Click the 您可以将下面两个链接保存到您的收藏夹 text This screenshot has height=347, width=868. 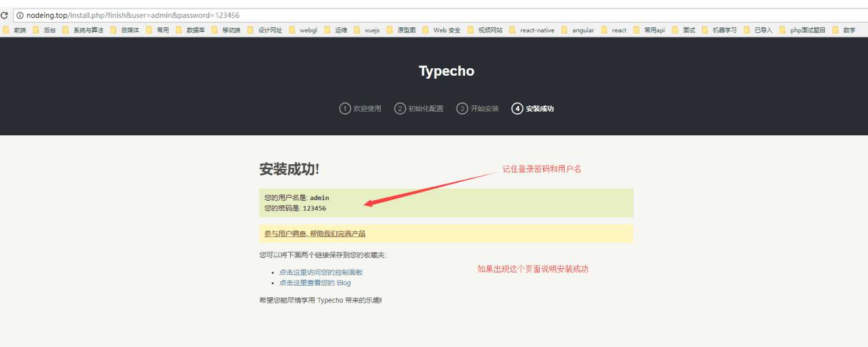coord(323,255)
